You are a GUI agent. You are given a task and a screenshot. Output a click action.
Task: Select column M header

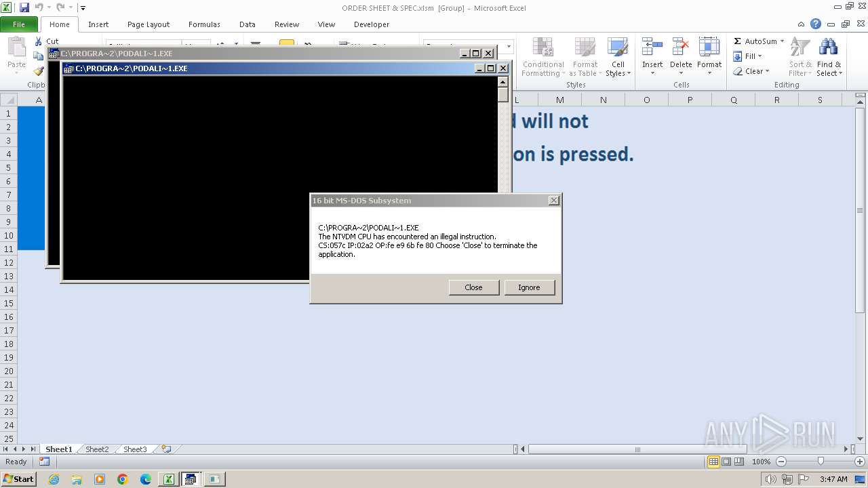click(559, 100)
